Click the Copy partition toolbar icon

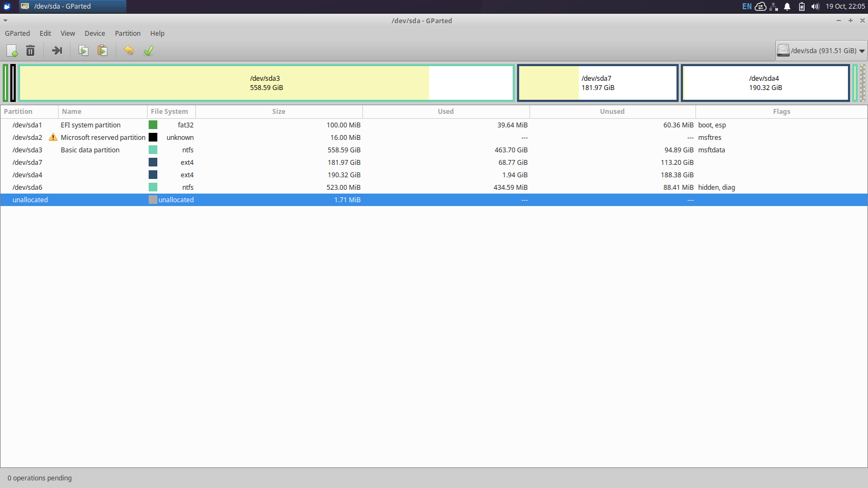(x=84, y=50)
